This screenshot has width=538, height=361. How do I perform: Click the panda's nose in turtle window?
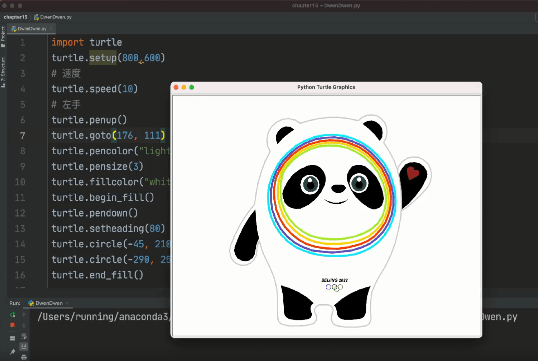338,188
